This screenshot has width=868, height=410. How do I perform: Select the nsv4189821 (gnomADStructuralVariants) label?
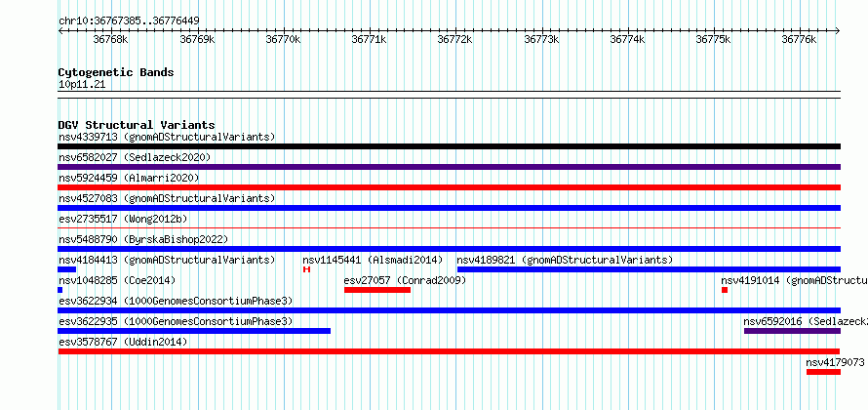566,260
